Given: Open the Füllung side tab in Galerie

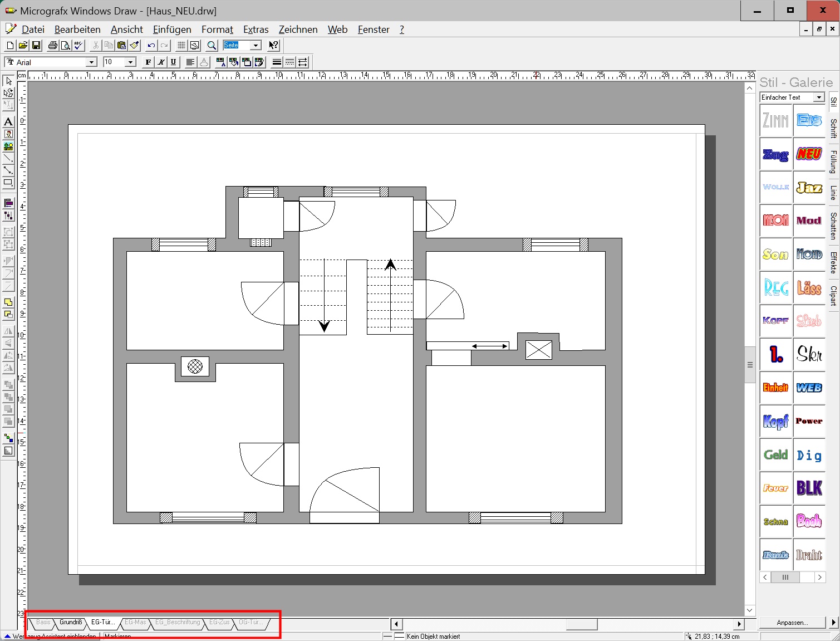Looking at the screenshot, I should [x=833, y=162].
